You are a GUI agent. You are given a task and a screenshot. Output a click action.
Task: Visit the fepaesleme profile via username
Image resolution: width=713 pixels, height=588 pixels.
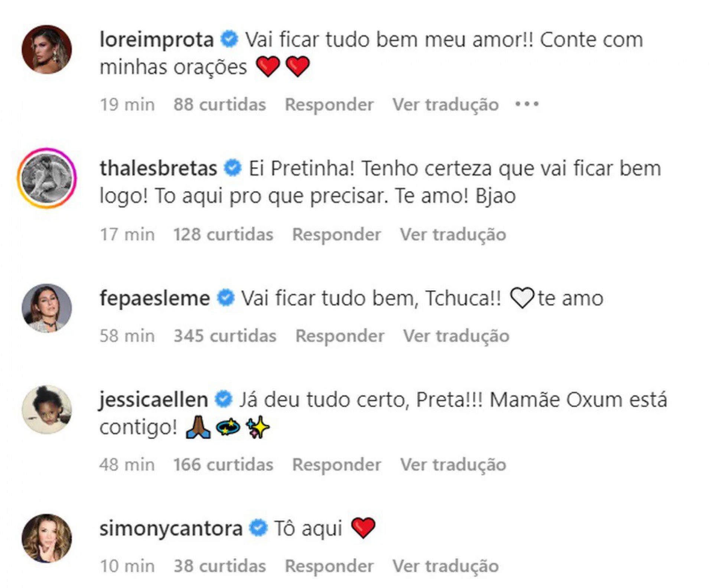155,298
